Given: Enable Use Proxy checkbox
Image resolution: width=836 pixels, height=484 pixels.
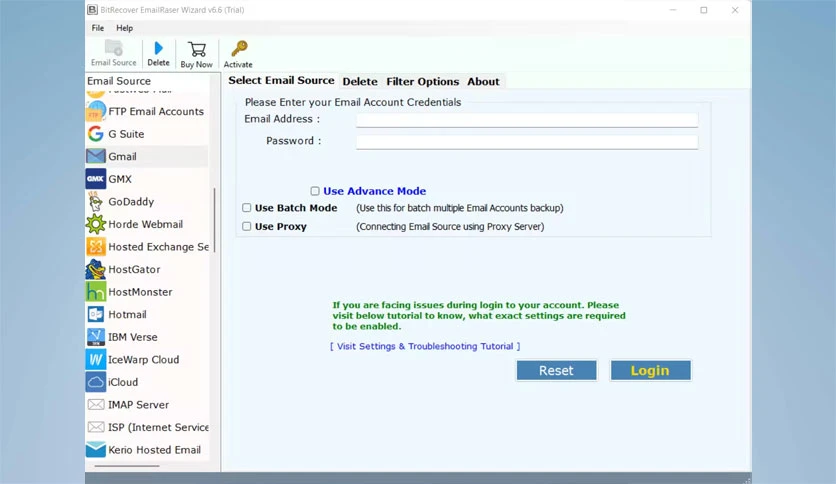Looking at the screenshot, I should coord(246,227).
